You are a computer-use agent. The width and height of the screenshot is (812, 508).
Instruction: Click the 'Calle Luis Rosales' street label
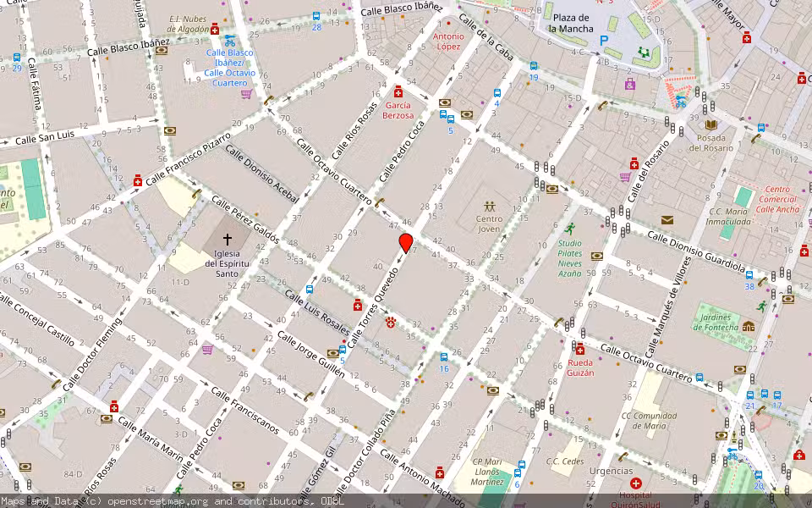tap(317, 312)
